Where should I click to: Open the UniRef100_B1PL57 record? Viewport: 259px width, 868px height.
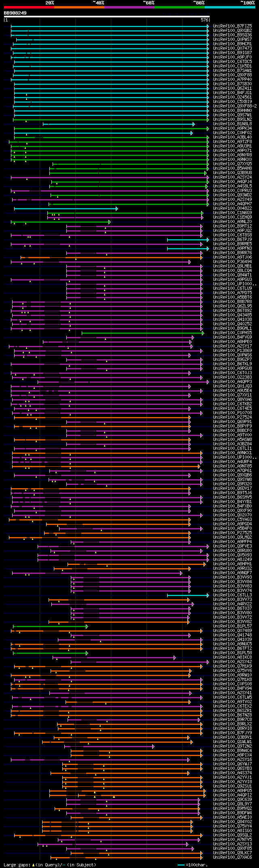coord(232,626)
